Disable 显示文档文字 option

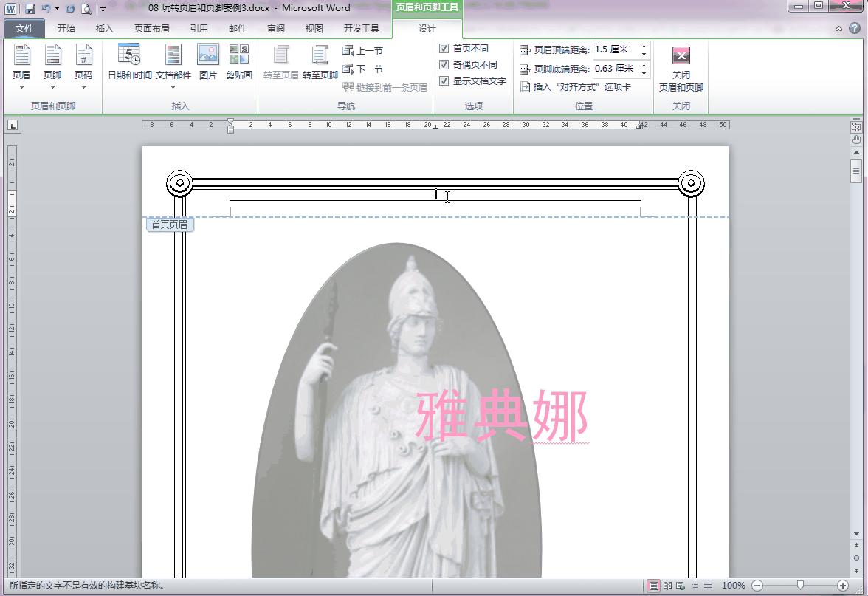click(444, 81)
